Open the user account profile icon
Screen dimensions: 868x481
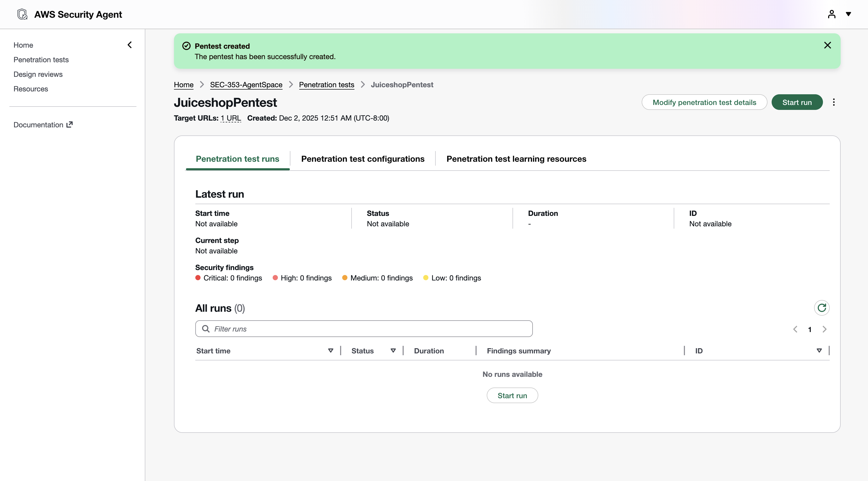[831, 14]
